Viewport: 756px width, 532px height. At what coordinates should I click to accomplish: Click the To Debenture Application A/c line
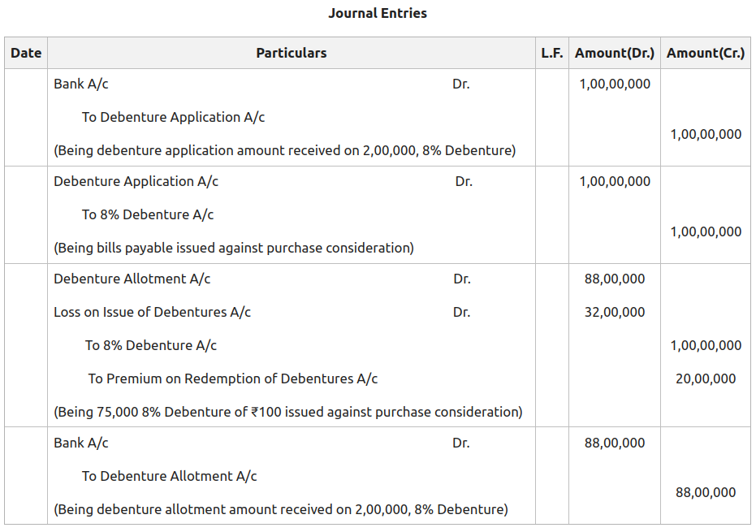[173, 117]
